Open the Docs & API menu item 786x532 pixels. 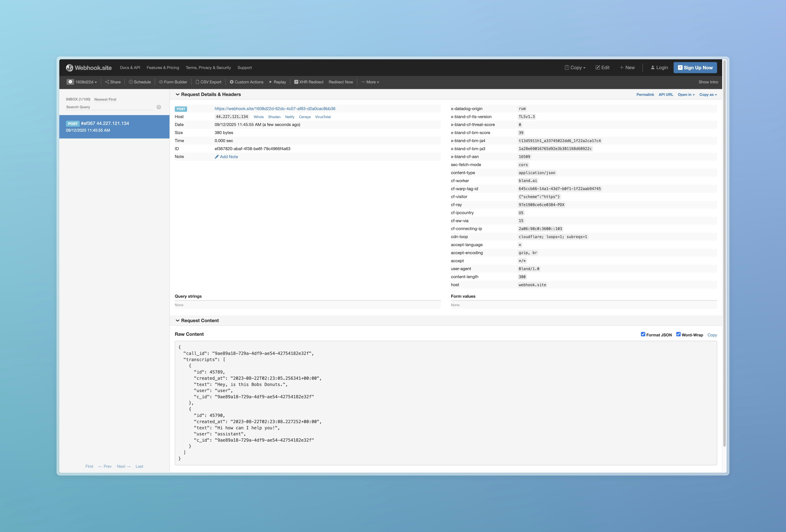point(130,68)
